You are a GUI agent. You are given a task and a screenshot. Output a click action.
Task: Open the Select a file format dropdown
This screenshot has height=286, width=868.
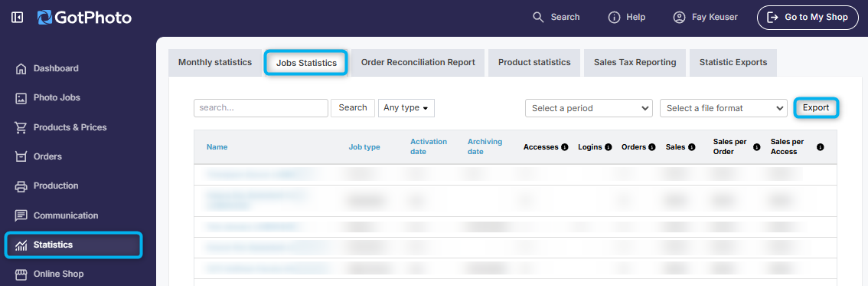[x=723, y=109]
